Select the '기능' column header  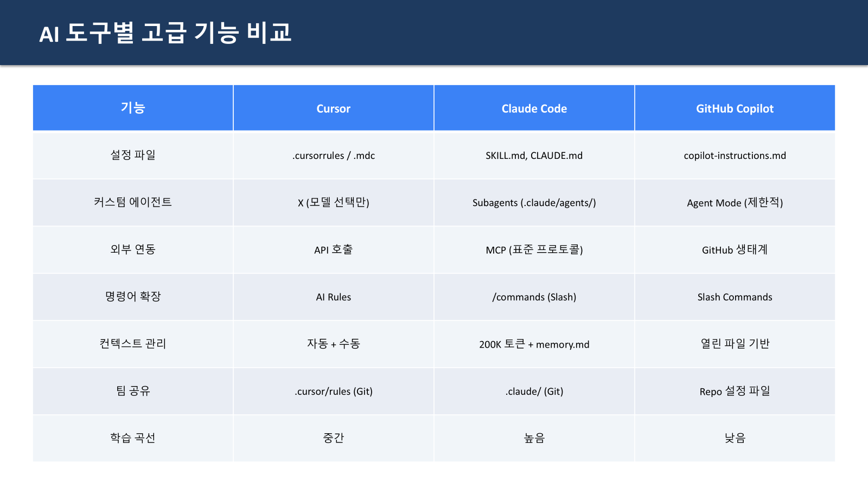(x=133, y=108)
